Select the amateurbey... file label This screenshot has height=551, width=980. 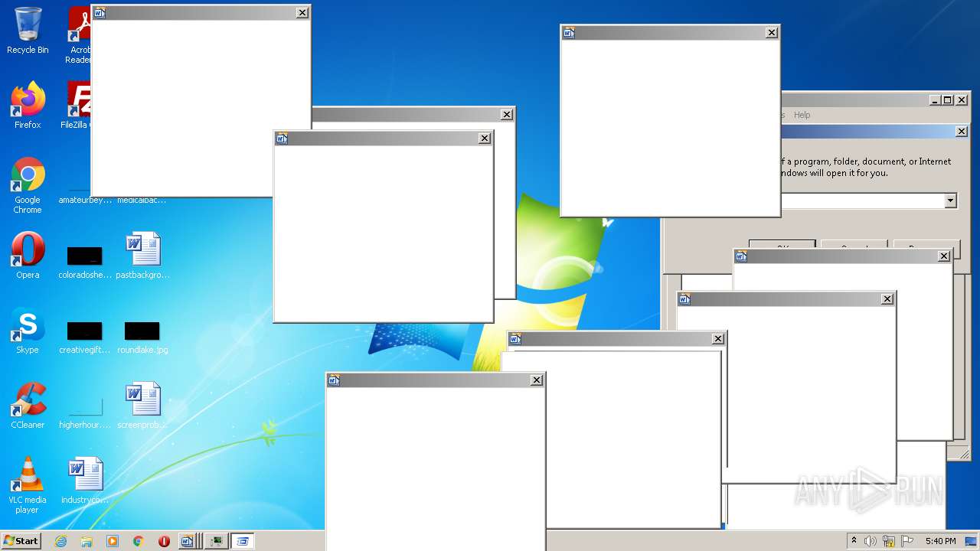coord(85,201)
